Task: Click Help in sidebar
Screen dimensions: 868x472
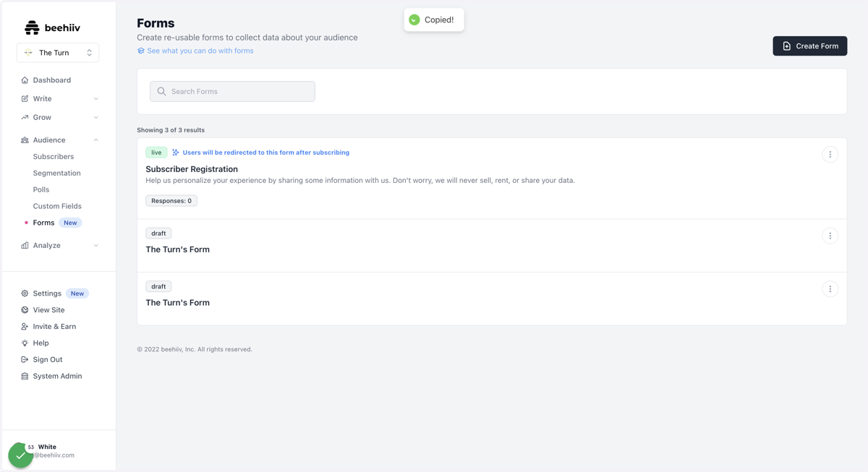Action: click(x=41, y=343)
